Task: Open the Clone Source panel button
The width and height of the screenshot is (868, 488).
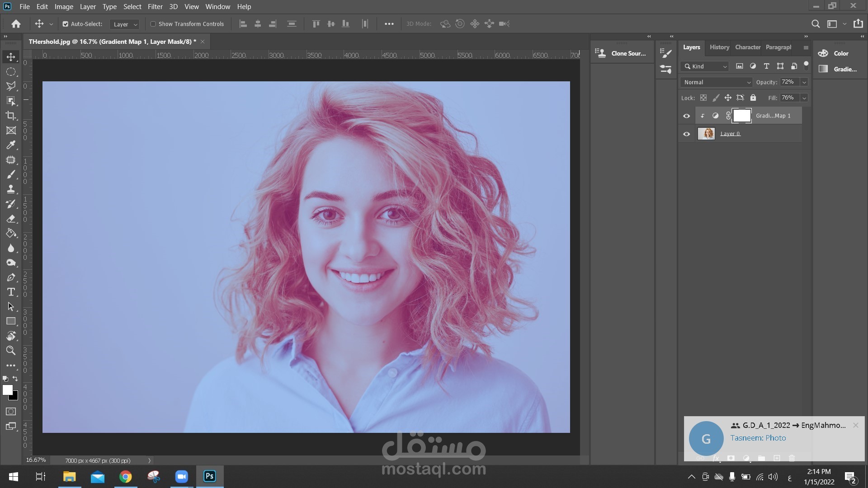Action: point(621,53)
